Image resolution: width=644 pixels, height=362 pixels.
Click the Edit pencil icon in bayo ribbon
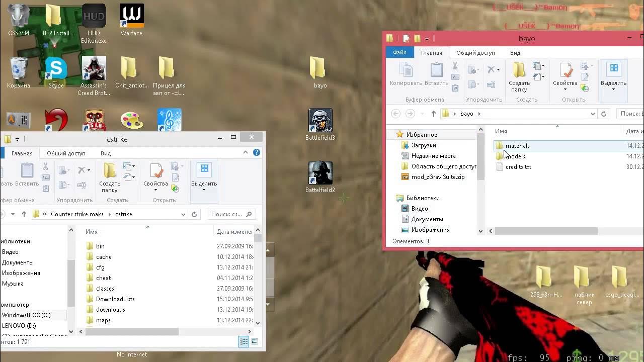[585, 77]
